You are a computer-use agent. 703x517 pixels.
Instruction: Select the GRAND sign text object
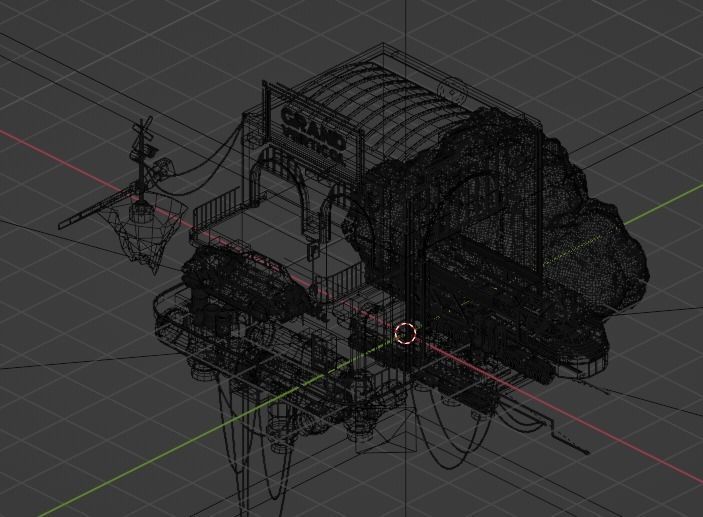313,127
